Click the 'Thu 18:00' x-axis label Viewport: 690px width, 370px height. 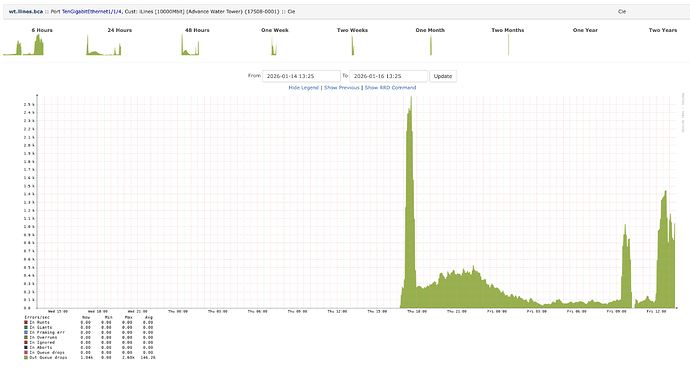[x=417, y=311]
